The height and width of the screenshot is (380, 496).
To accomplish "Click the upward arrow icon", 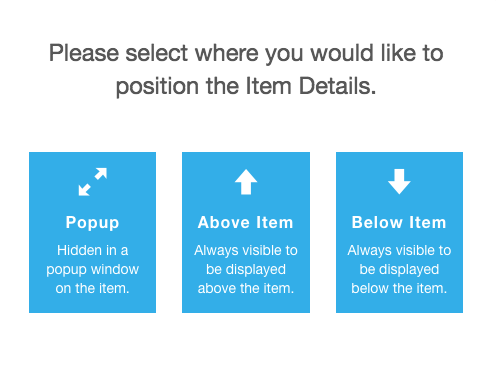I will pyautogui.click(x=246, y=182).
